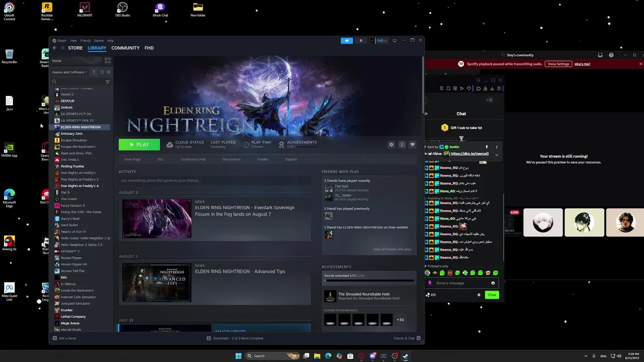The image size is (644, 362).
Task: Open the Guides link
Action: pyautogui.click(x=263, y=159)
